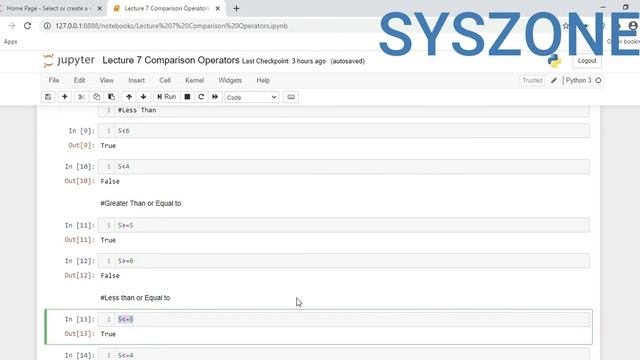
Task: Move the selected cell down with the arrow icon
Action: coord(143,97)
